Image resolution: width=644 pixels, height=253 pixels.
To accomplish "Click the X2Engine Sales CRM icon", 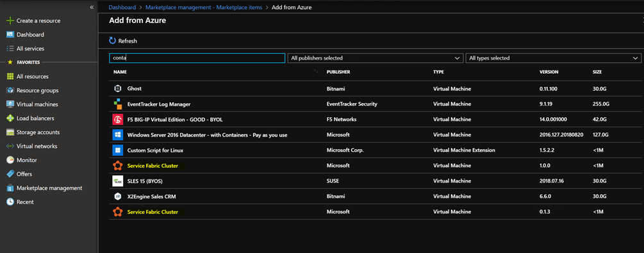I will (x=117, y=197).
